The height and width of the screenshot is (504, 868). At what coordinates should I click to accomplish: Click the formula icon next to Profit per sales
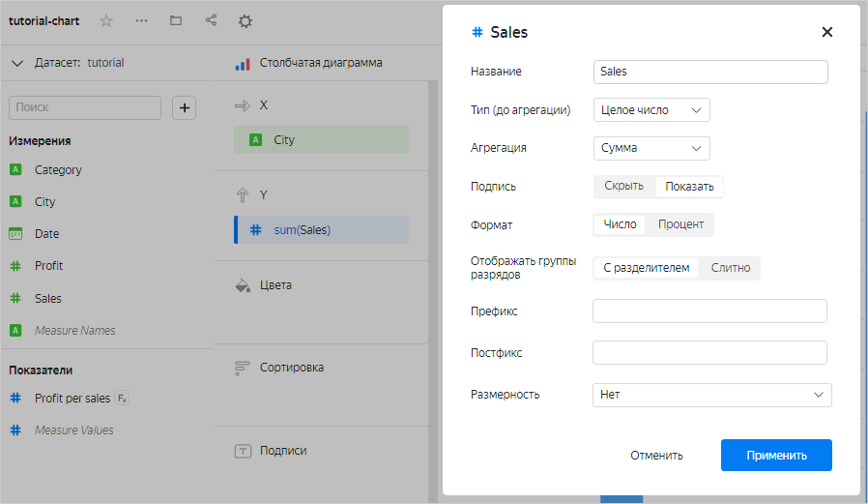tap(122, 398)
